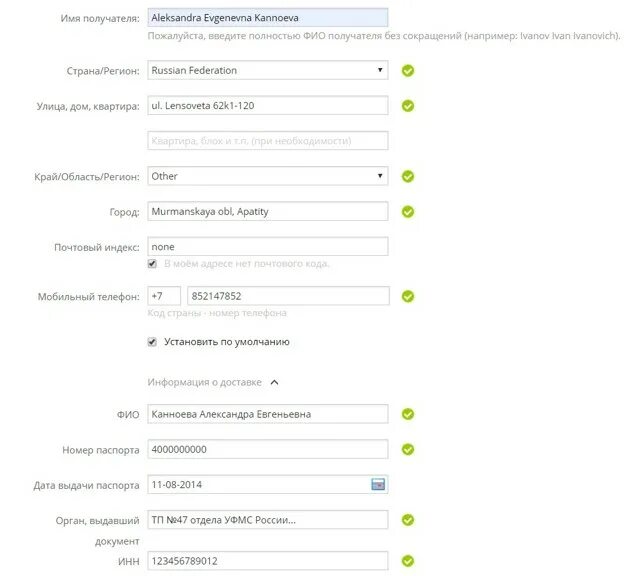Toggle Установить по умолчанию checkbox

tap(152, 342)
